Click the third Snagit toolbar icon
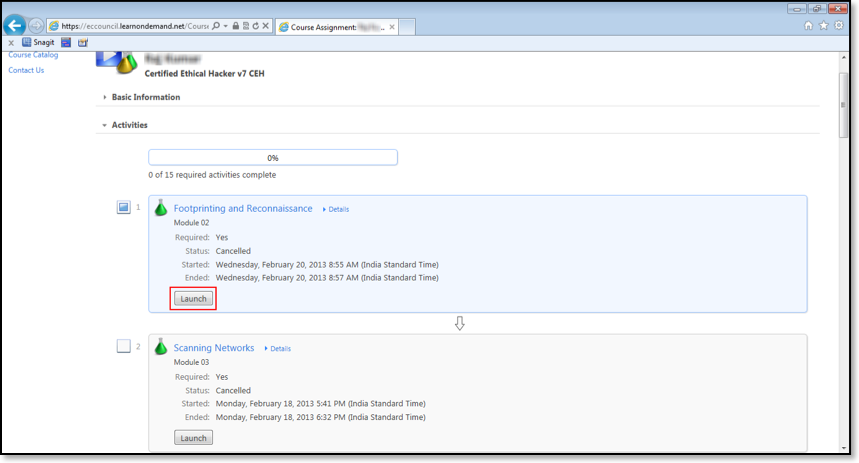Screen dimensions: 859x463 point(83,42)
